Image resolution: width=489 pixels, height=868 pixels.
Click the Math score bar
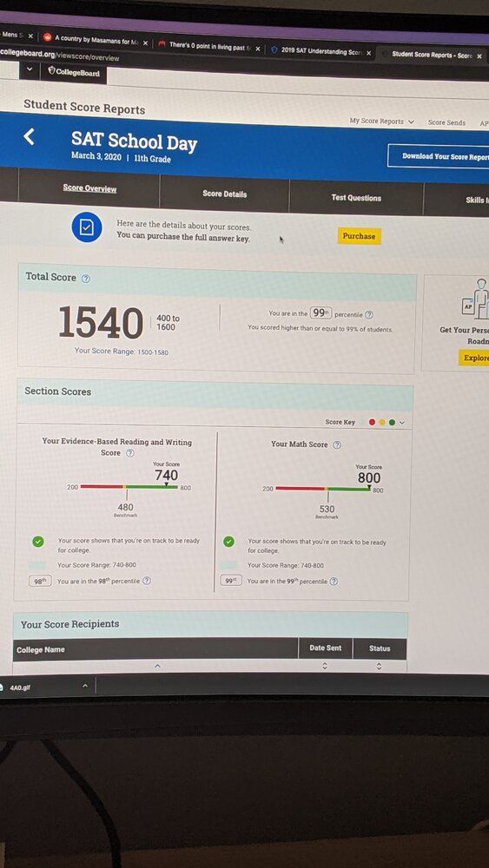323,489
